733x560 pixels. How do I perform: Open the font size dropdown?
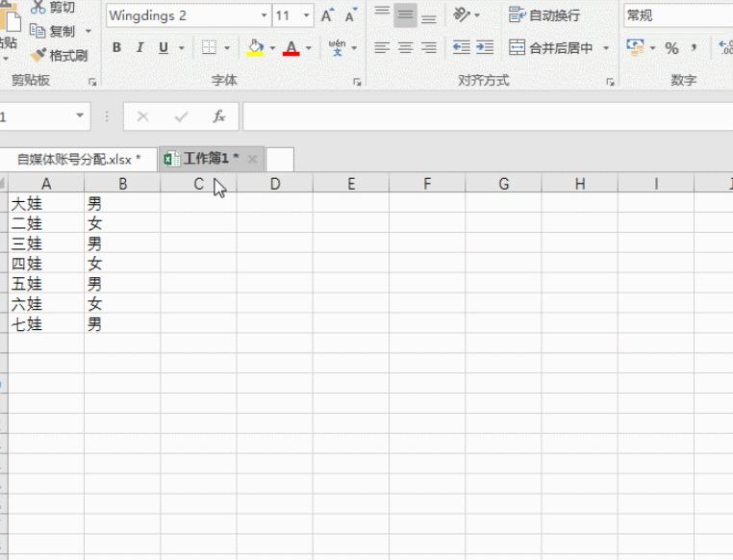(x=306, y=15)
